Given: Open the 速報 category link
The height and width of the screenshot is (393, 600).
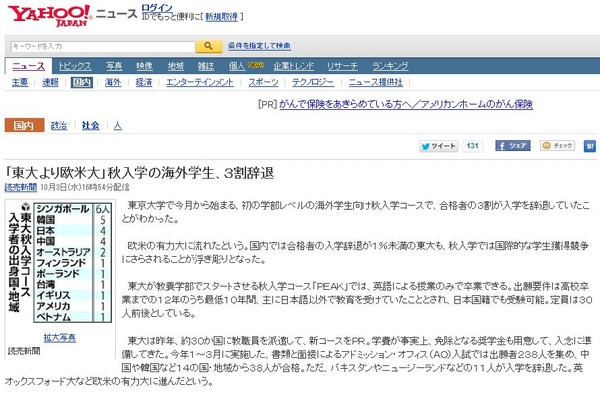Looking at the screenshot, I should [51, 82].
